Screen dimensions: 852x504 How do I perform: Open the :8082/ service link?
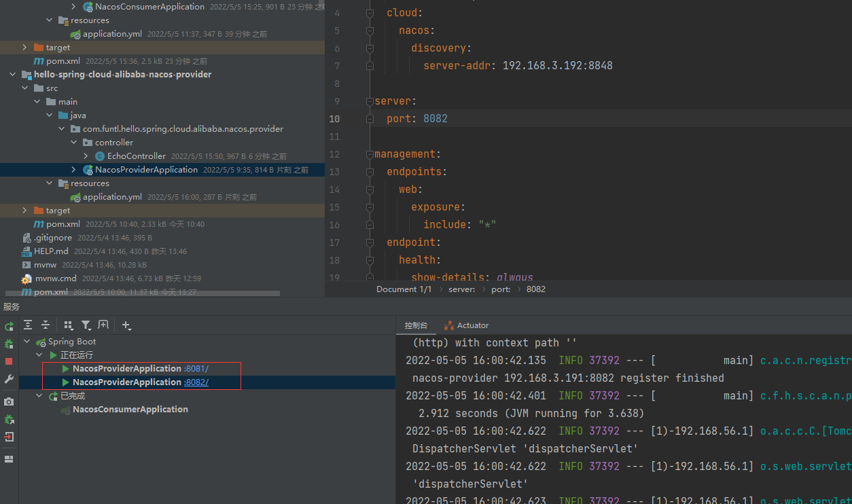pyautogui.click(x=196, y=382)
